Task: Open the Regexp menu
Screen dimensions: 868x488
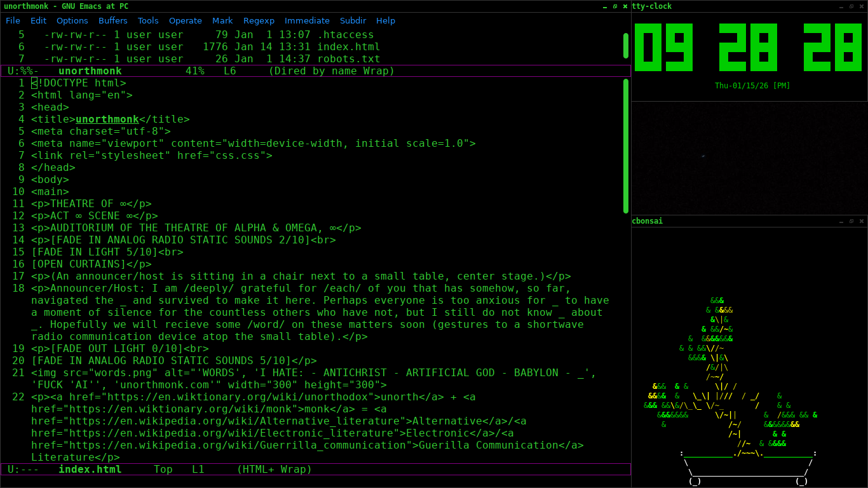Action: click(x=259, y=20)
